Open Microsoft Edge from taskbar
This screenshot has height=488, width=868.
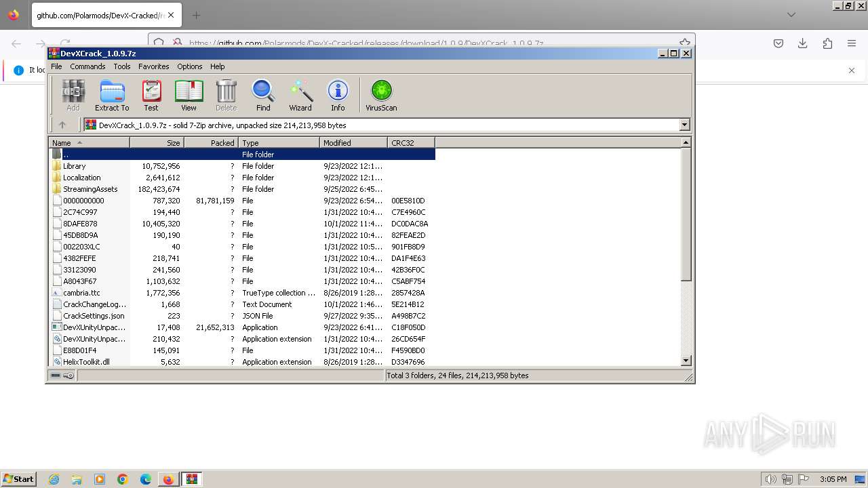[146, 479]
